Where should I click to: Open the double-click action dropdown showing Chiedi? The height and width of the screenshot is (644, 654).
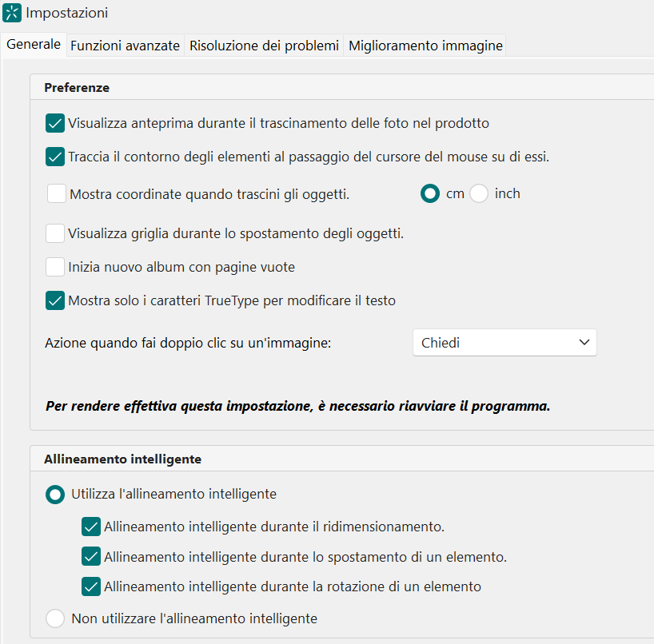click(504, 342)
